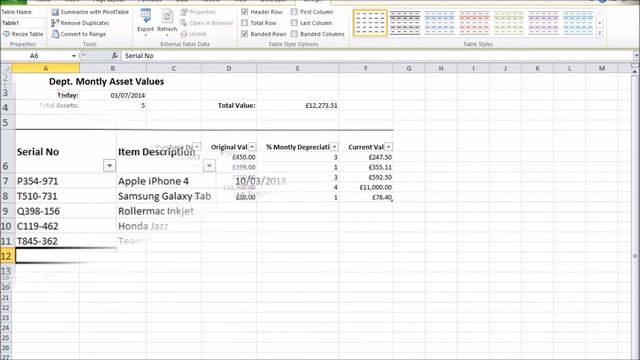Click the £247.50 current value cell
Screen dimensions: 640x360
(366, 157)
